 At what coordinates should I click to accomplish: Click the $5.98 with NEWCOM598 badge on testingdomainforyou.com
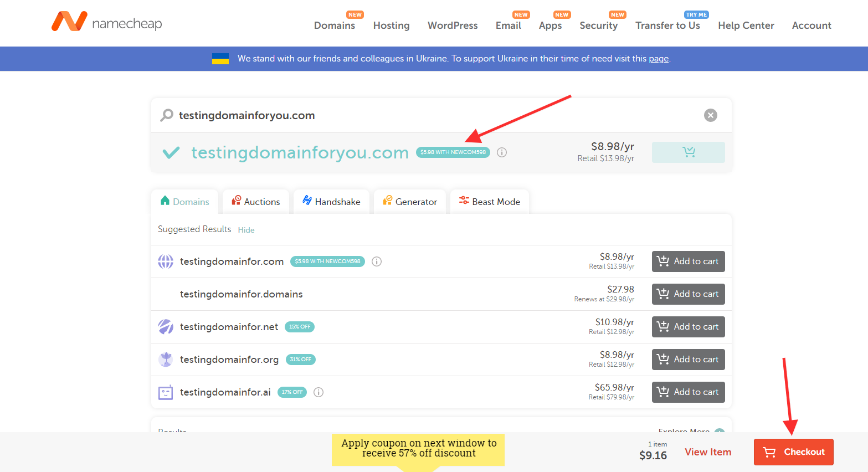[x=453, y=152]
